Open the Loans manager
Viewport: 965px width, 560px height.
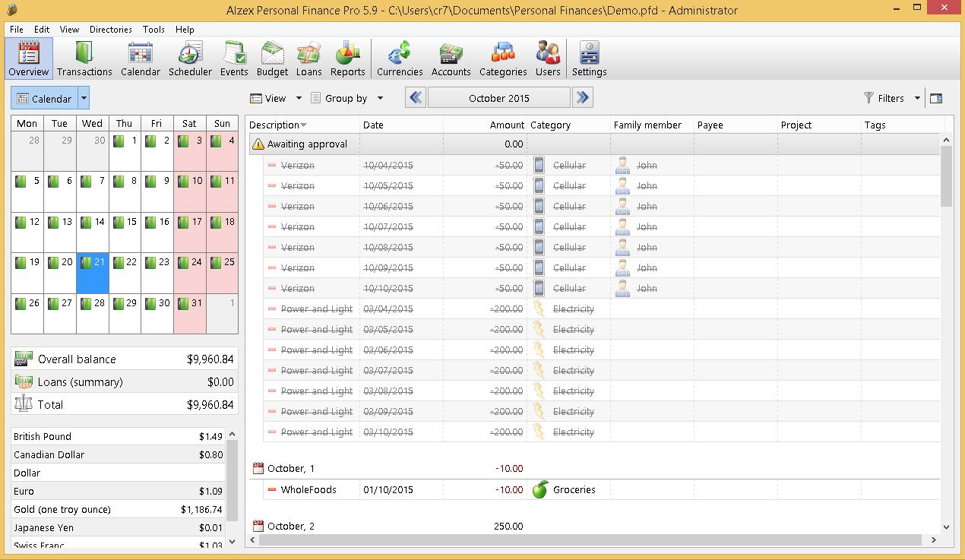[308, 59]
